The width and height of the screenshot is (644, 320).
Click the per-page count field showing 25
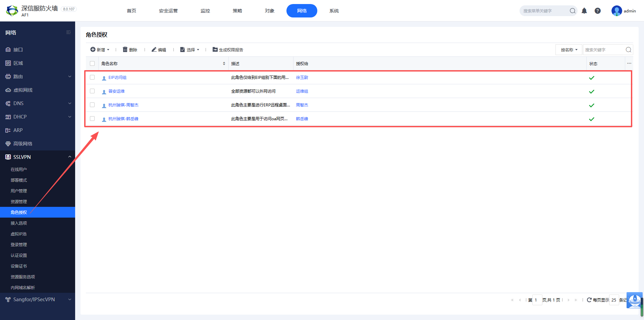pyautogui.click(x=614, y=300)
